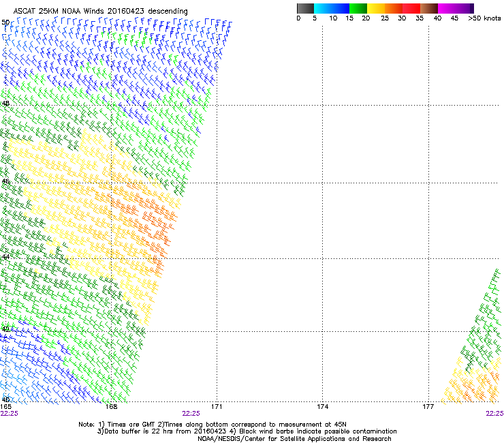Click latitude label '48'

pos(5,104)
